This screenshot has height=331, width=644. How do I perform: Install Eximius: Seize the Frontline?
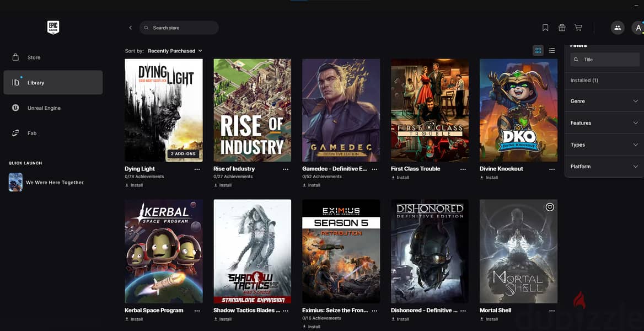click(x=312, y=327)
